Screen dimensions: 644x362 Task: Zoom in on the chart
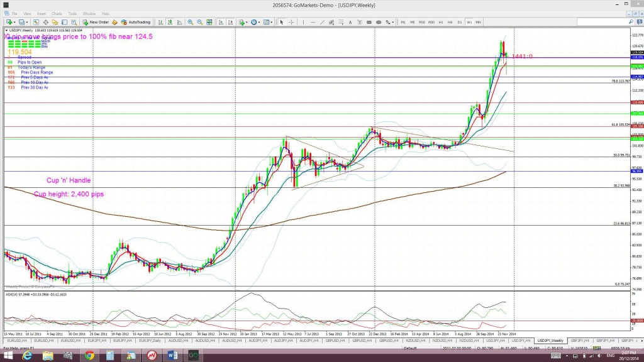coord(191,22)
